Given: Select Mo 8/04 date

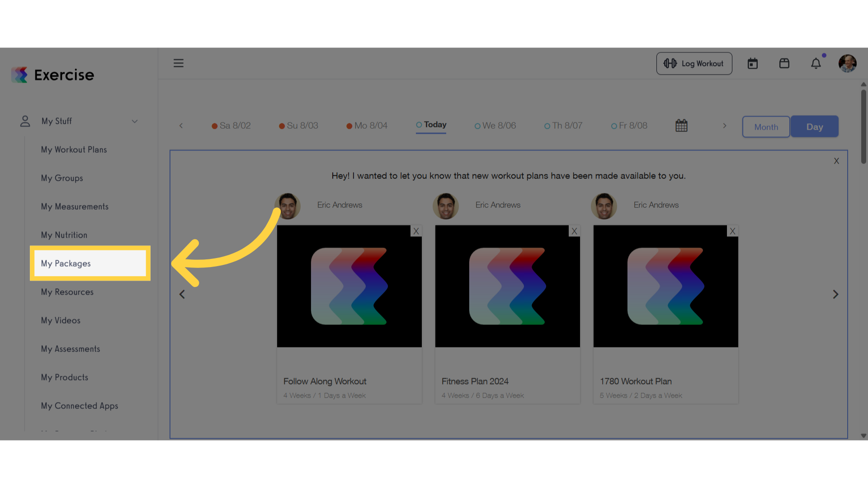Looking at the screenshot, I should coord(367,126).
